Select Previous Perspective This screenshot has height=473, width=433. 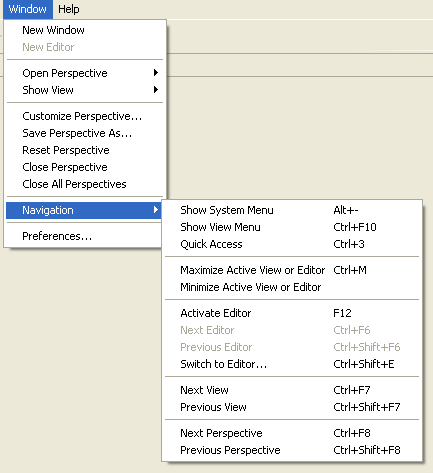coord(292,450)
